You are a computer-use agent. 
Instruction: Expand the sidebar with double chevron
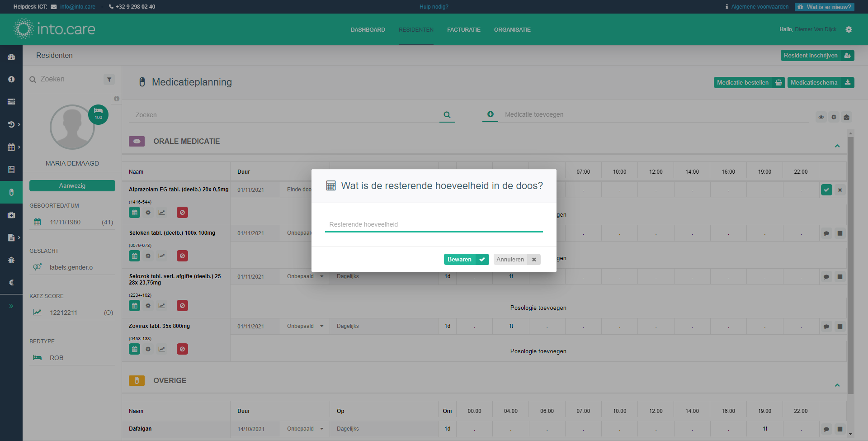click(x=11, y=306)
